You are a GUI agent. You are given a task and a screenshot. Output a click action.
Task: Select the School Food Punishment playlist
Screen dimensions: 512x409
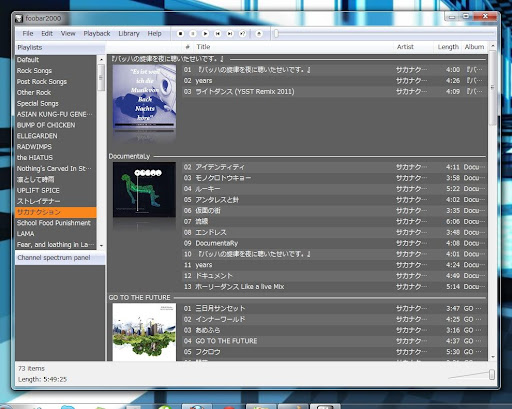click(x=56, y=223)
